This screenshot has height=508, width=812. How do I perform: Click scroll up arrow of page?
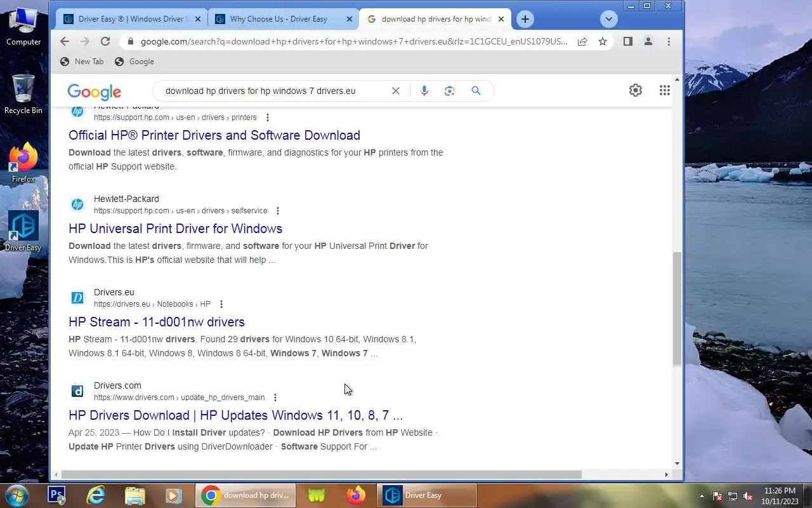[677, 79]
